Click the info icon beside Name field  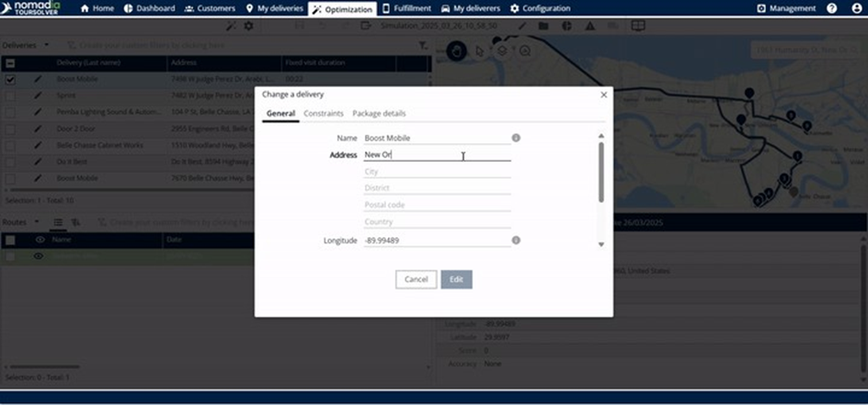516,138
